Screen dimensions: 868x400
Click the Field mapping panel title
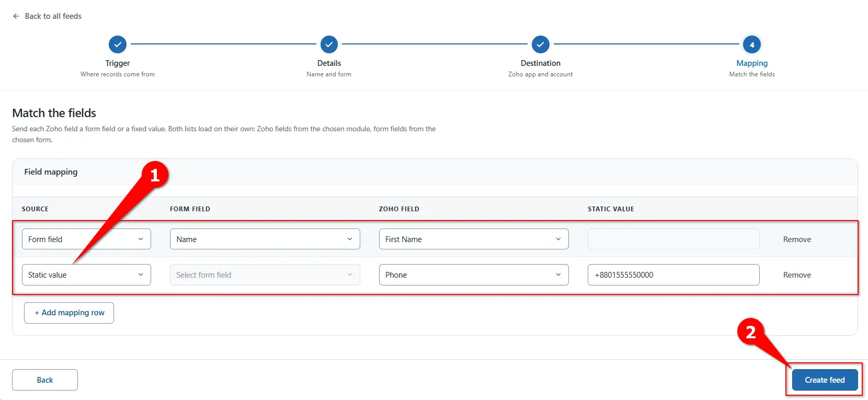coord(51,172)
